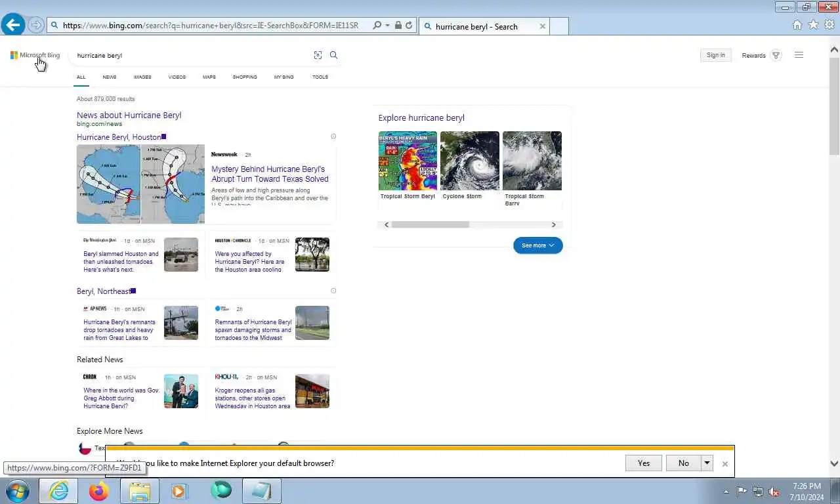Dismiss the default browser notification bar
The image size is (840, 504).
click(724, 464)
